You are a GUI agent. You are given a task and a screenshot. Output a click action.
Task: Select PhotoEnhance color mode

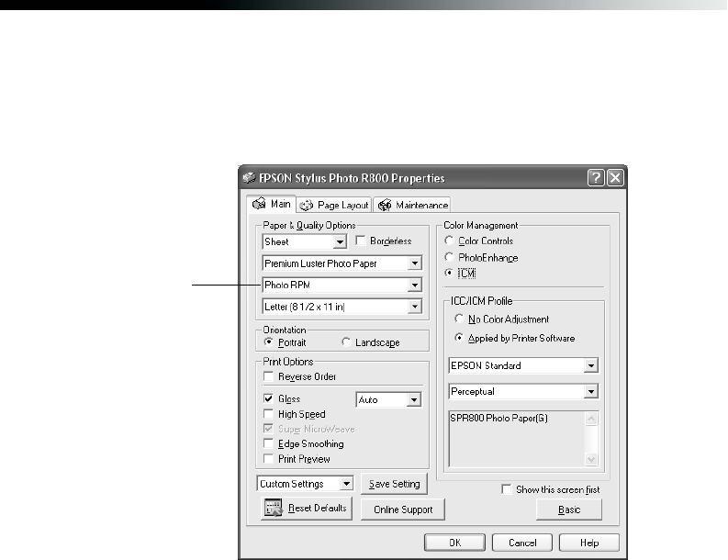(x=449, y=257)
